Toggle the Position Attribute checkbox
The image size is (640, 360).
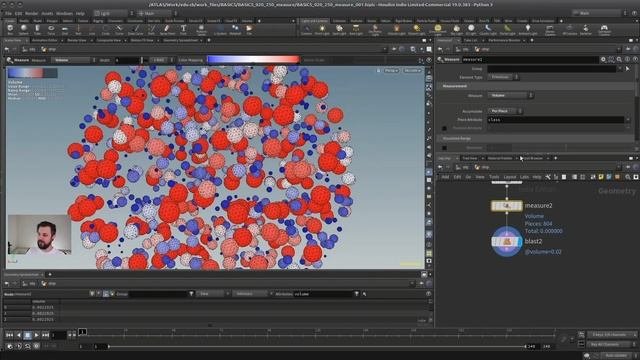(x=444, y=128)
